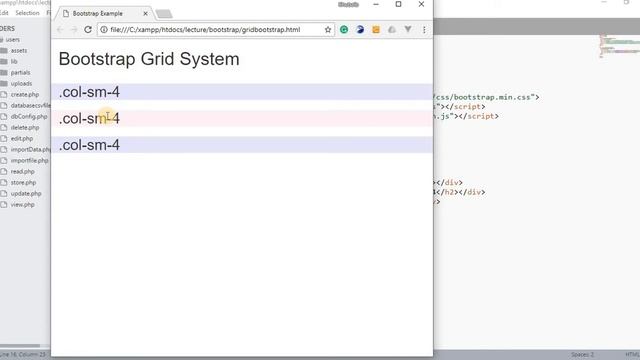The image size is (640, 360).
Task: Click the .js script line in editor
Action: pyautogui.click(x=466, y=116)
